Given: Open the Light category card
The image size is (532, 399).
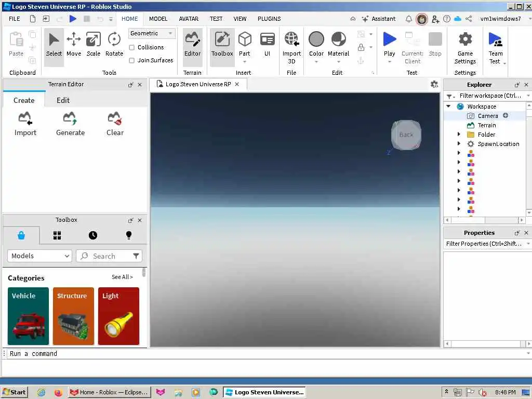Looking at the screenshot, I should [118, 316].
